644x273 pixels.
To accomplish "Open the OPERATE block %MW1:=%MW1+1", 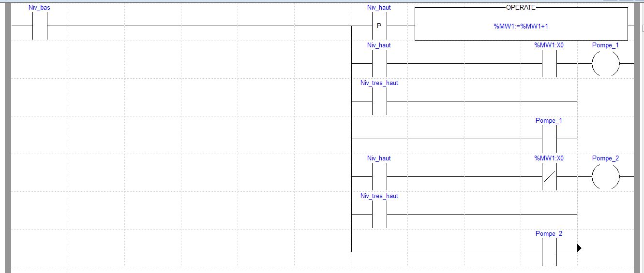I will pyautogui.click(x=521, y=24).
